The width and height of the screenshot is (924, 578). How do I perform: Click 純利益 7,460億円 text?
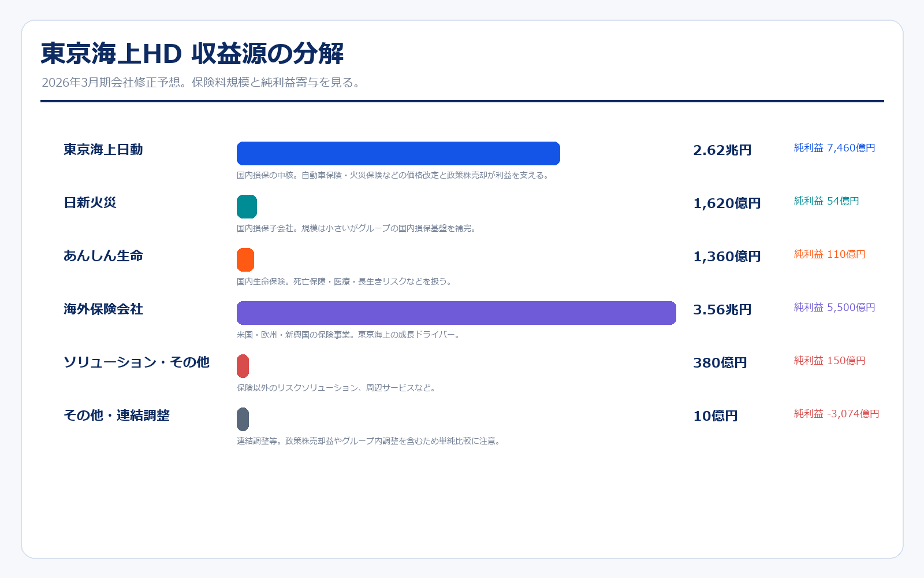[x=834, y=148]
